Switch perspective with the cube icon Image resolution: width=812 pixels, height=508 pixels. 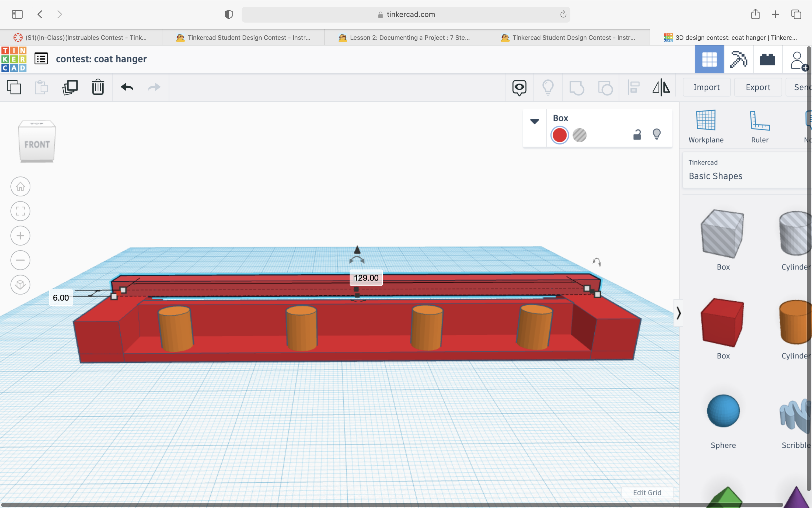coord(21,284)
